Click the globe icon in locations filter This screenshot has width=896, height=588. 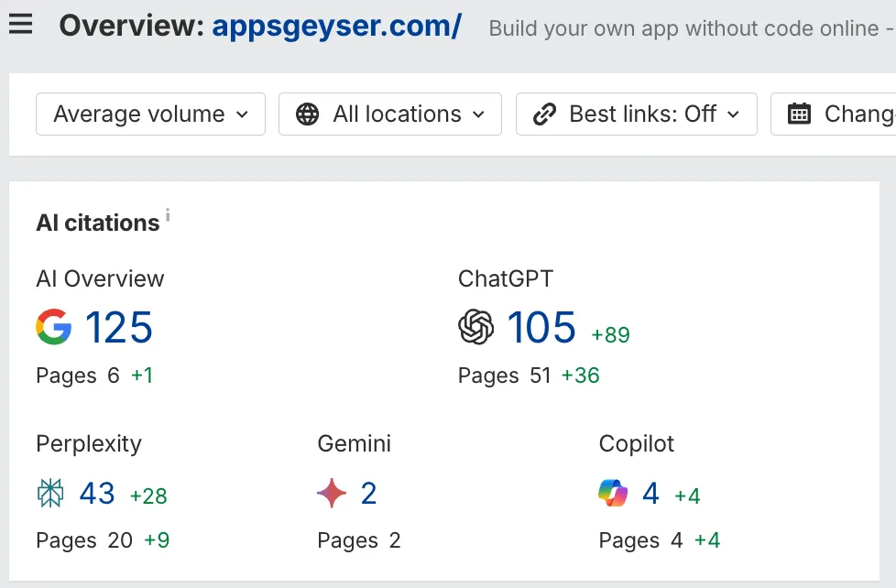[x=308, y=114]
